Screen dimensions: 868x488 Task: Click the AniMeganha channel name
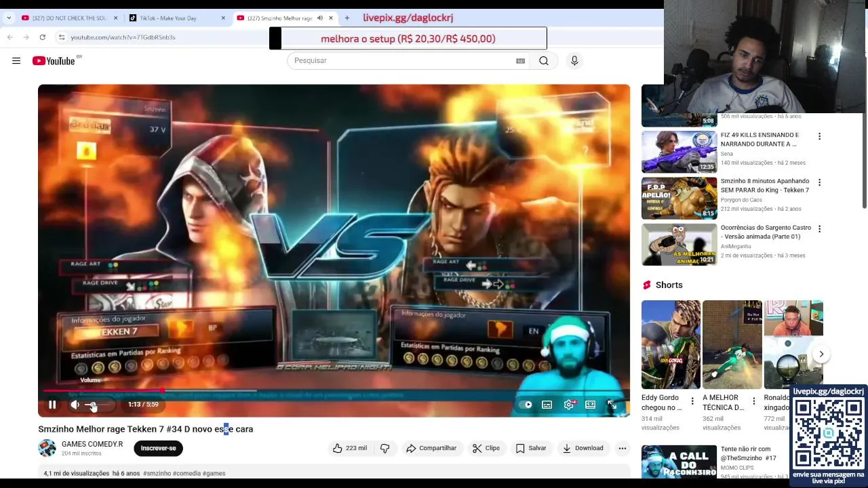pos(736,246)
